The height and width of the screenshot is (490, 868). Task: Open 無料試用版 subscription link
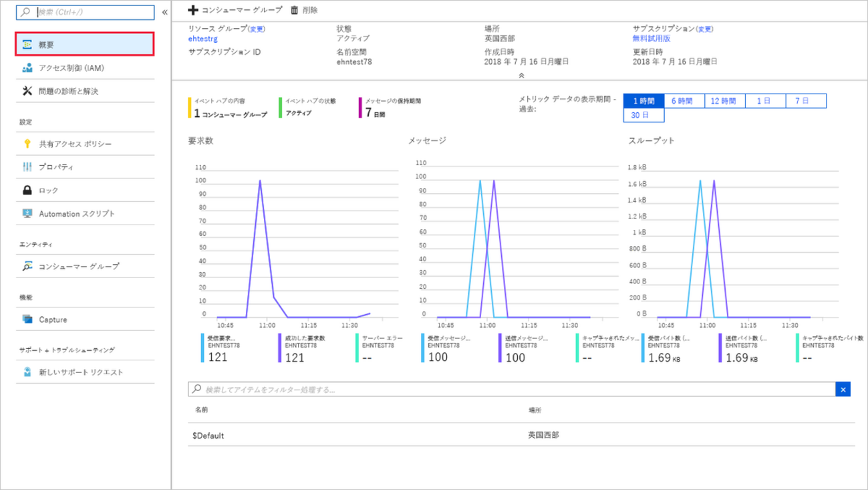click(x=652, y=39)
